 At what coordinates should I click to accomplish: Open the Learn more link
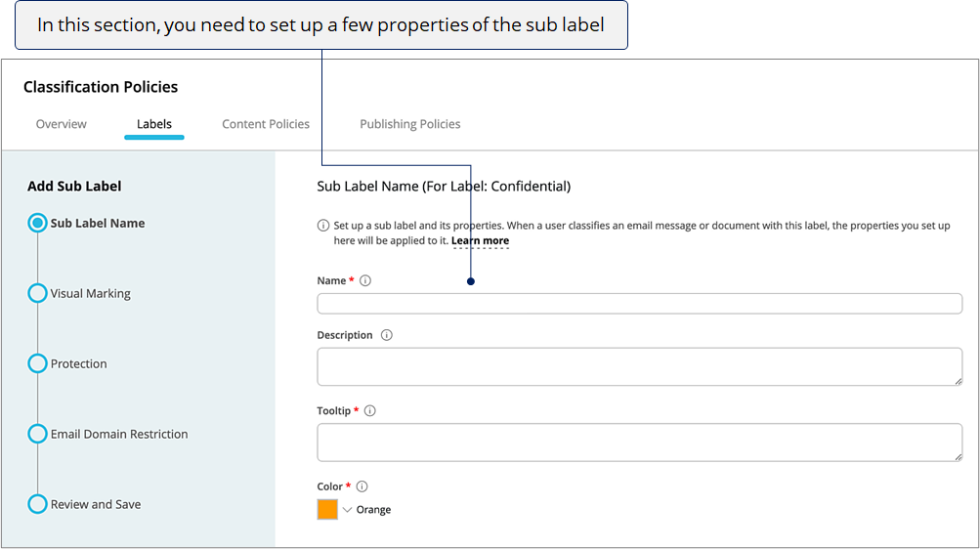pos(480,240)
